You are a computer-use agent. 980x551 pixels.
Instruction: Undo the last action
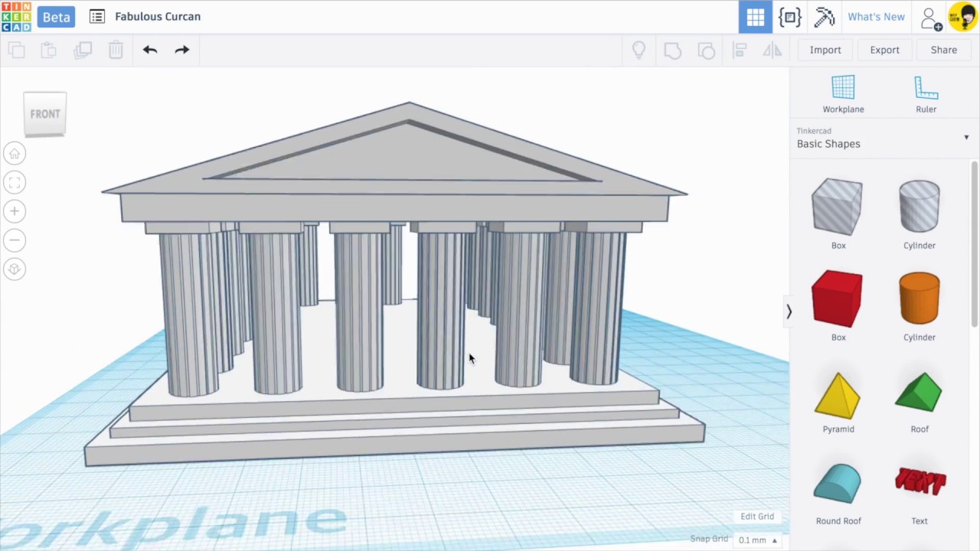tap(150, 50)
